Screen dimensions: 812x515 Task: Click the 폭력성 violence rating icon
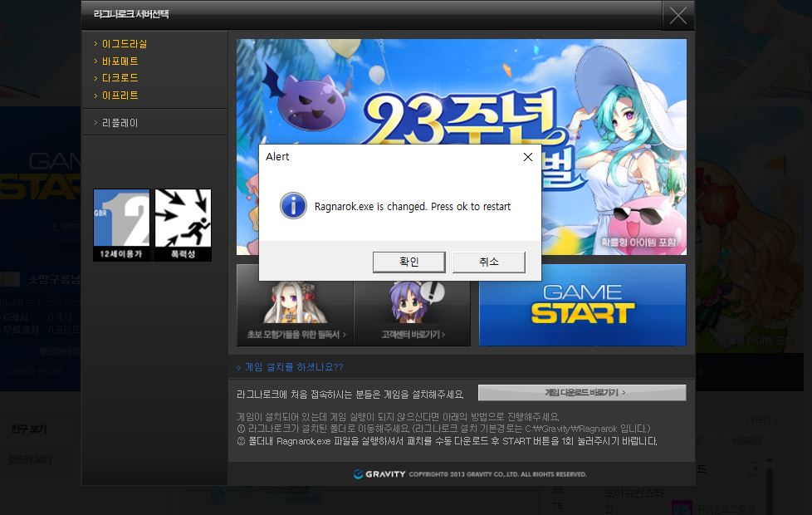[x=183, y=225]
